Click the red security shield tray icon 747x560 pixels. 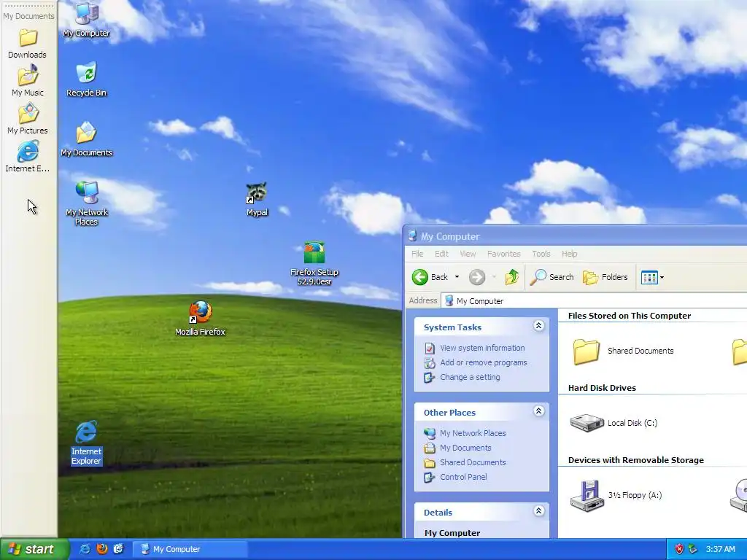(x=679, y=549)
